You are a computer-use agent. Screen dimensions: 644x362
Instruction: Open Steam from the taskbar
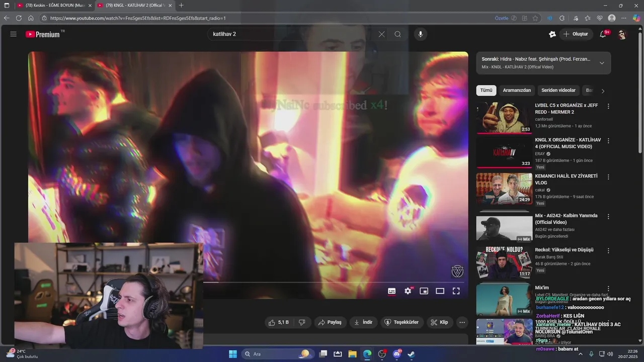tap(411, 354)
